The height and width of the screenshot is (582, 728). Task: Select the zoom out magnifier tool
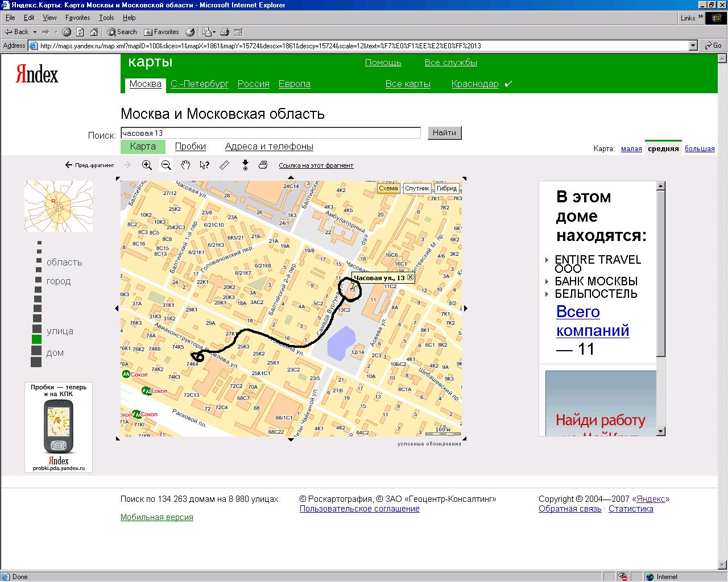coord(166,165)
